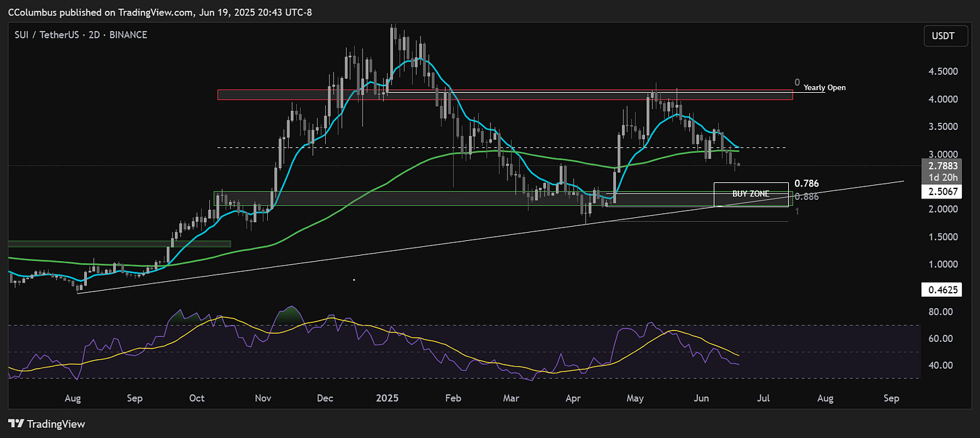This screenshot has width=980, height=438.
Task: Click the Jul label on time axis
Action: point(763,398)
